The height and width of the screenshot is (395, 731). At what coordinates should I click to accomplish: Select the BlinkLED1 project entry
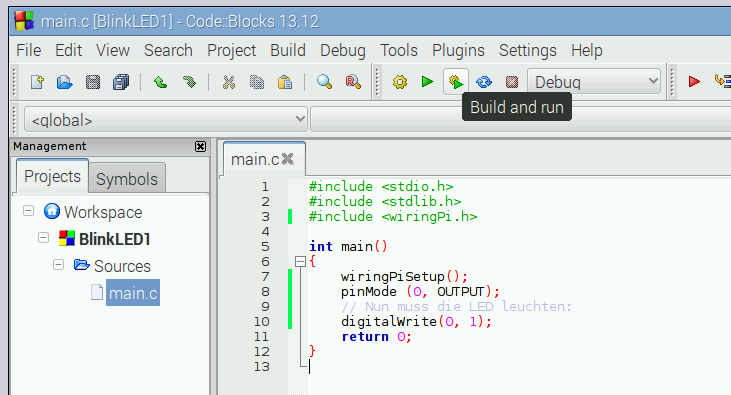[x=114, y=239]
